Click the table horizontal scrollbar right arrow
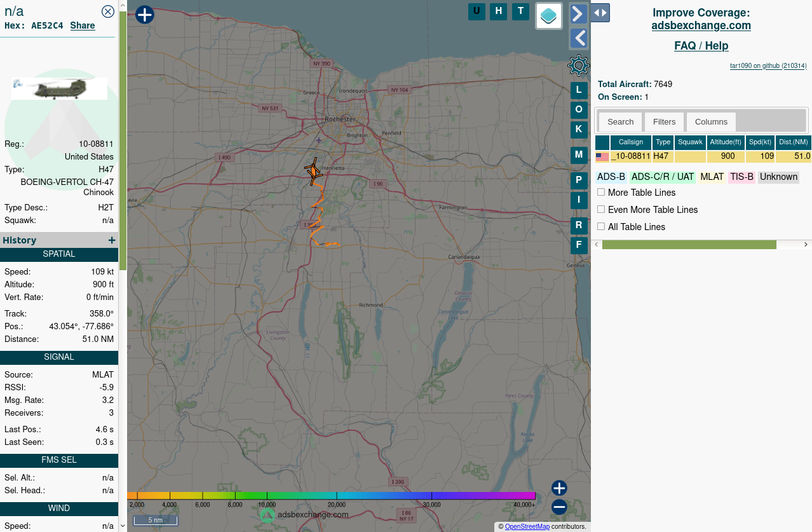 806,245
